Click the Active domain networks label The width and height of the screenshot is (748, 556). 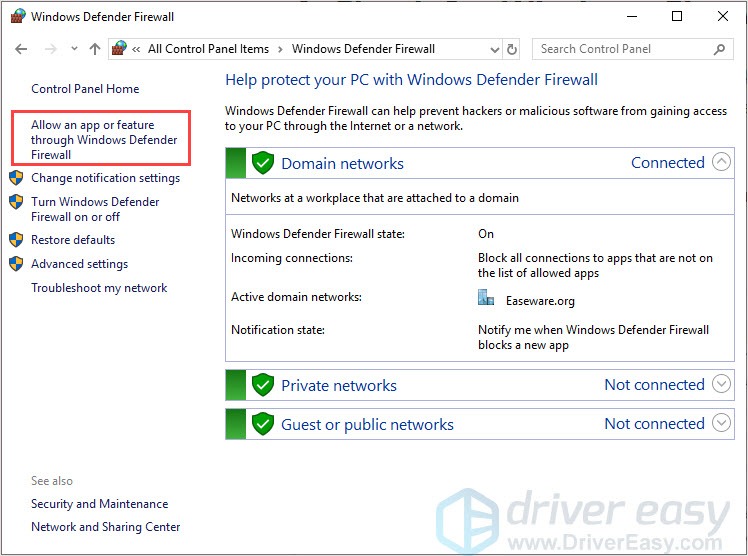[296, 297]
